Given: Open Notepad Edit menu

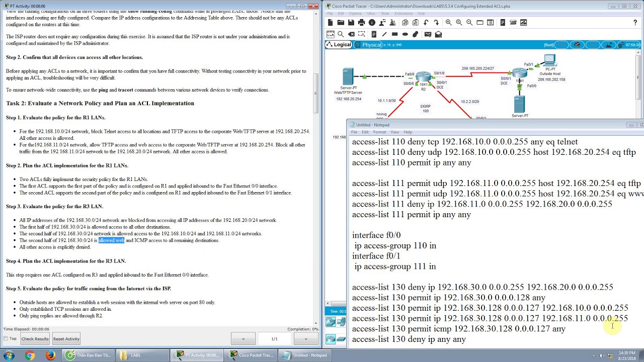Looking at the screenshot, I should (365, 132).
